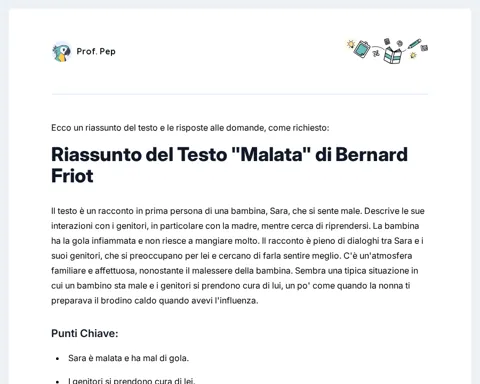Click bullet "I genitori si prendono cura di lei"

(132, 381)
